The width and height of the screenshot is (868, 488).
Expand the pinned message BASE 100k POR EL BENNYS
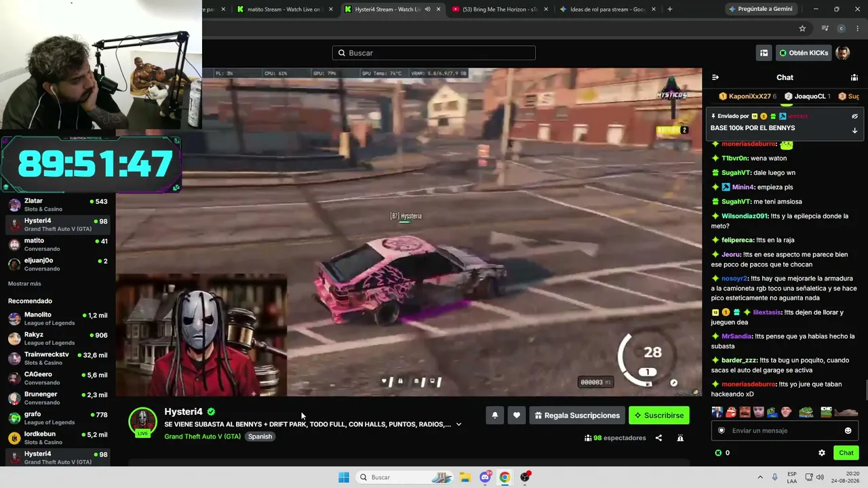(x=854, y=130)
